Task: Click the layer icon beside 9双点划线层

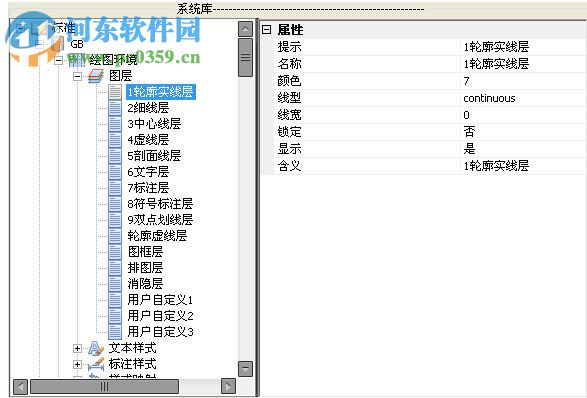Action: (115, 220)
